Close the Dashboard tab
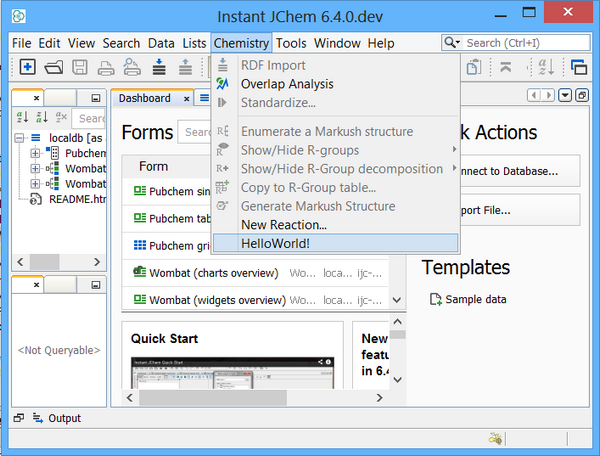 pyautogui.click(x=186, y=99)
